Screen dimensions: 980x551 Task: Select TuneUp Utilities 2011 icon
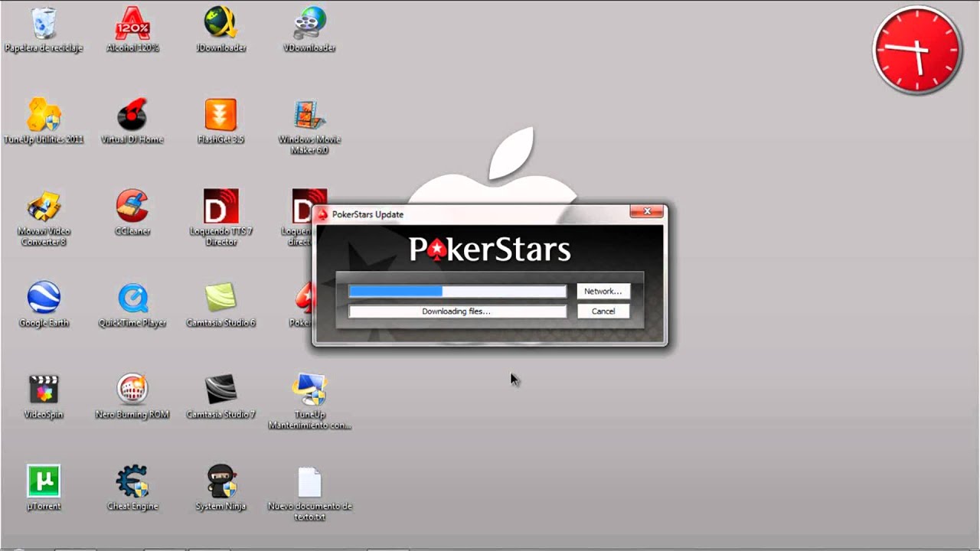coord(44,116)
